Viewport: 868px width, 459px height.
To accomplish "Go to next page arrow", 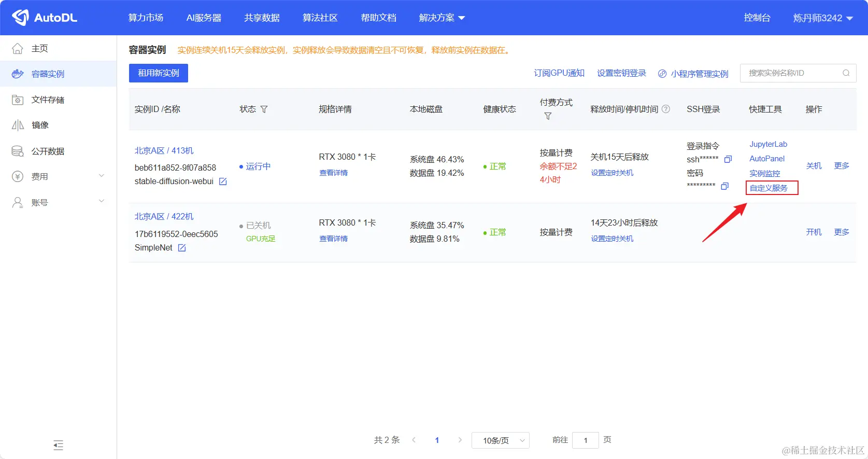I will [460, 440].
